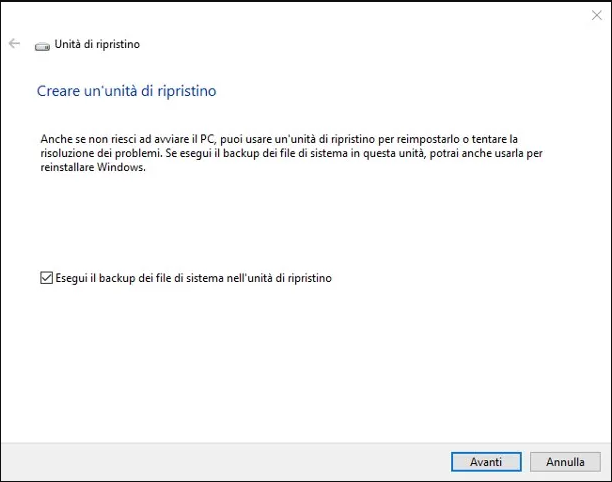Viewport: 612px width, 482px height.
Task: Click the drive icon beside the window title
Action: click(42, 45)
